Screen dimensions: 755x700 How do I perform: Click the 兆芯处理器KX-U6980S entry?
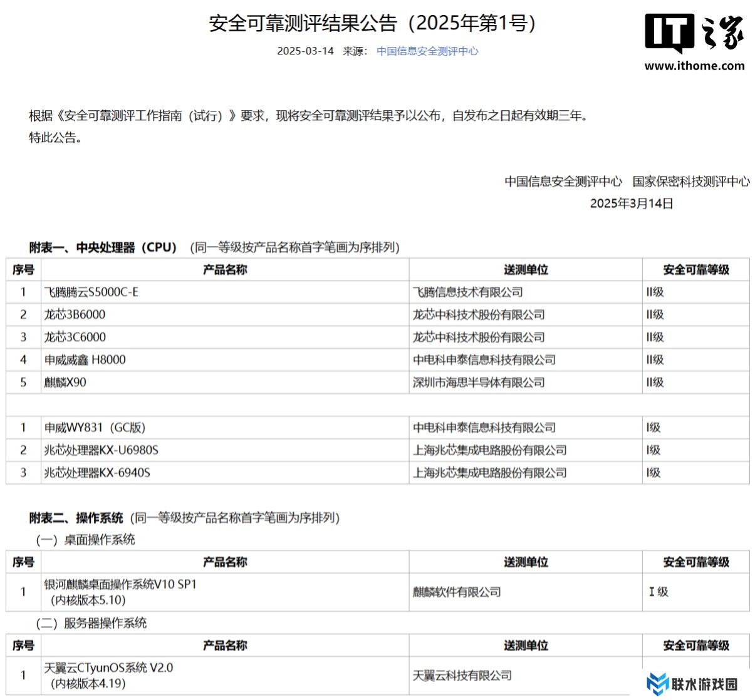(x=101, y=450)
